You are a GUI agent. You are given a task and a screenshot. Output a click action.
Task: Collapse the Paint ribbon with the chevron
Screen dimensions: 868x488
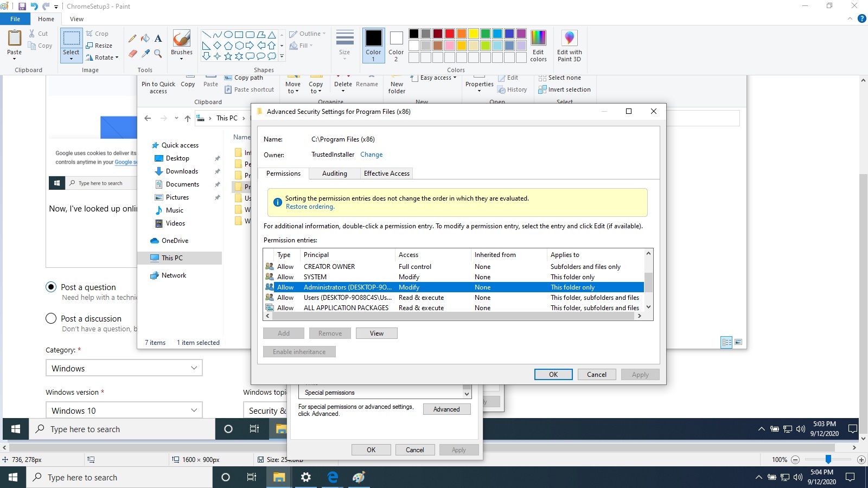point(850,19)
